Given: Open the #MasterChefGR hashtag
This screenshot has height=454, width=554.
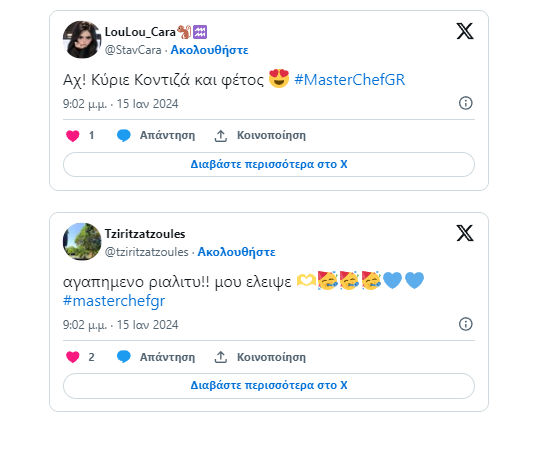Looking at the screenshot, I should point(349,79).
